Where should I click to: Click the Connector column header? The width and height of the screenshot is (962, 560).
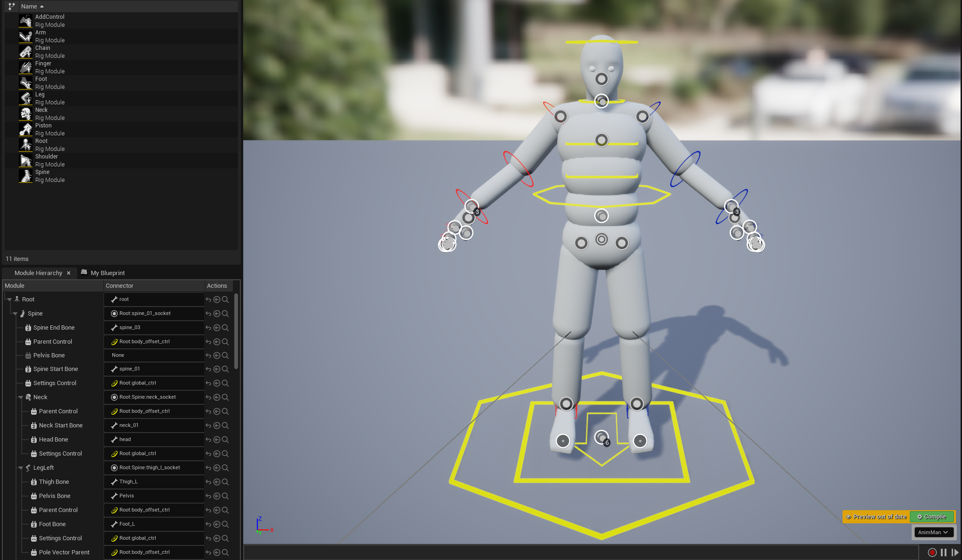(x=154, y=285)
